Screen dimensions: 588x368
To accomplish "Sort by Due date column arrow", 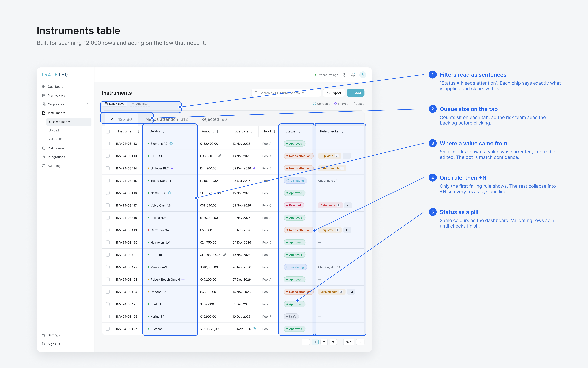I will coord(252,131).
